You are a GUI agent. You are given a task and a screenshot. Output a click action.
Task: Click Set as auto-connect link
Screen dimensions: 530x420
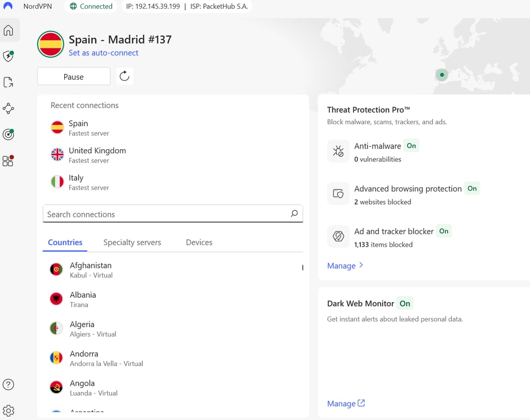[104, 53]
